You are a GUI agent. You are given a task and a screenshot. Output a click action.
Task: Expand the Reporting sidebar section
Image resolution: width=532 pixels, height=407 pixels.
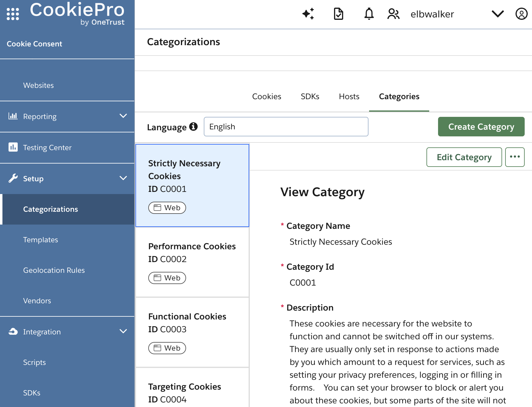click(124, 116)
